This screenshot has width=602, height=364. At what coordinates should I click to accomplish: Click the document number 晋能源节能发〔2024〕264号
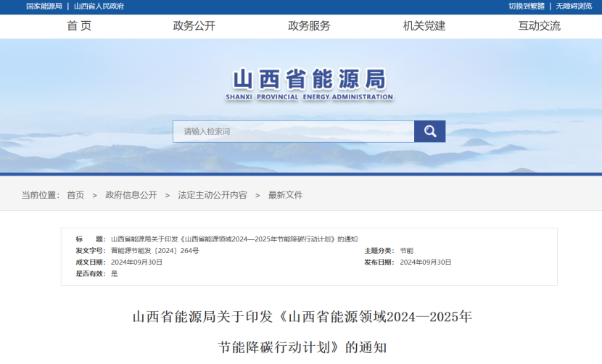click(154, 251)
